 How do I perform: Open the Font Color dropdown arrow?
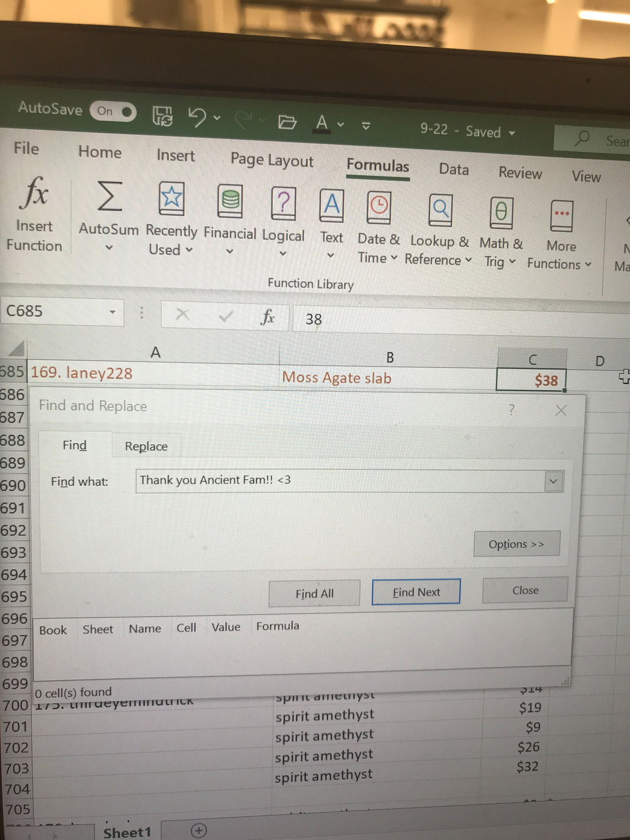pos(341,125)
